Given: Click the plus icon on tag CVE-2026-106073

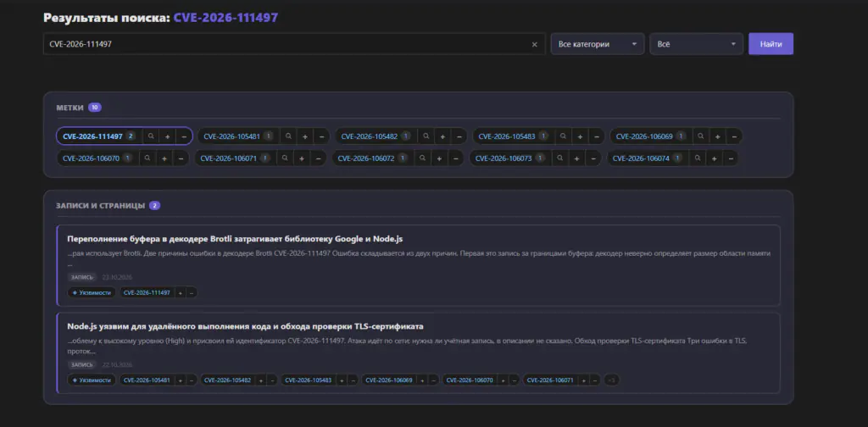Looking at the screenshot, I should pos(576,158).
